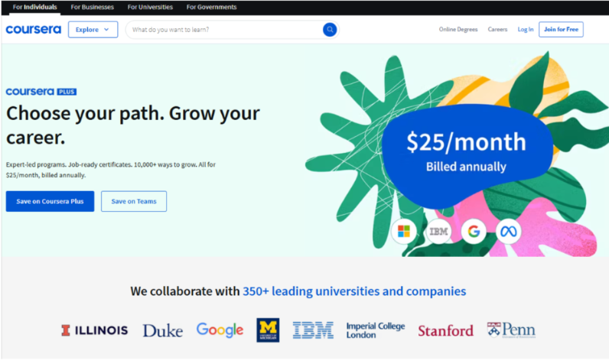Click the Google G logo circle
The height and width of the screenshot is (364, 609).
(x=474, y=232)
